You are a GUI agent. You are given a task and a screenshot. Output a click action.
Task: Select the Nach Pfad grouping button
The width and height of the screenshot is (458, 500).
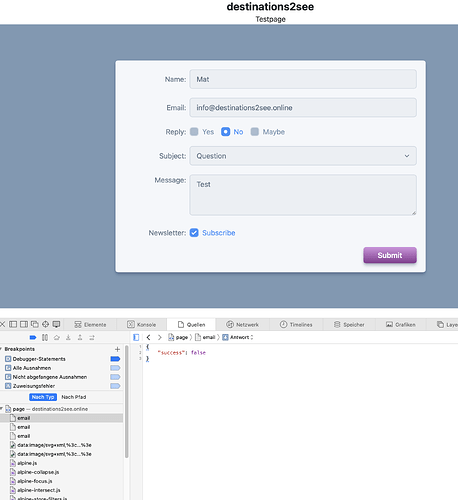74,397
